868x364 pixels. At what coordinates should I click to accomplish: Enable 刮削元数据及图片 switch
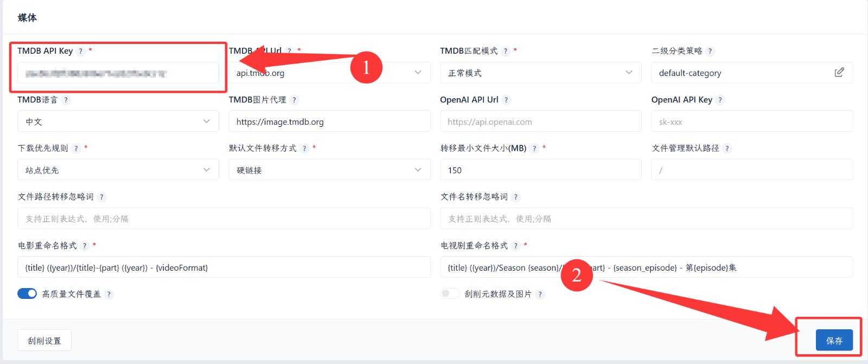click(450, 293)
